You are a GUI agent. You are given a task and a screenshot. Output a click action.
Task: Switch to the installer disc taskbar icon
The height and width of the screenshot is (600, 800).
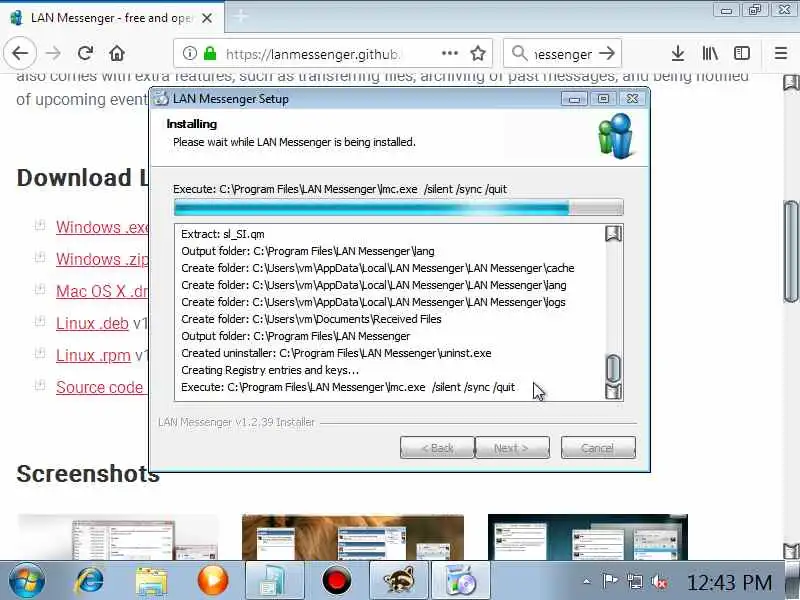click(461, 581)
